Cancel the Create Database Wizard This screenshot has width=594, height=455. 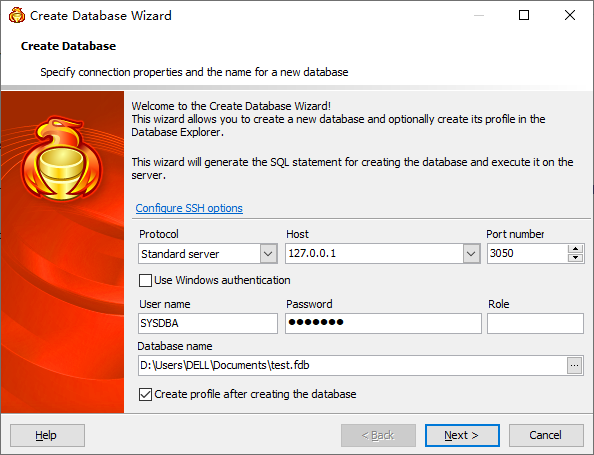tap(546, 435)
